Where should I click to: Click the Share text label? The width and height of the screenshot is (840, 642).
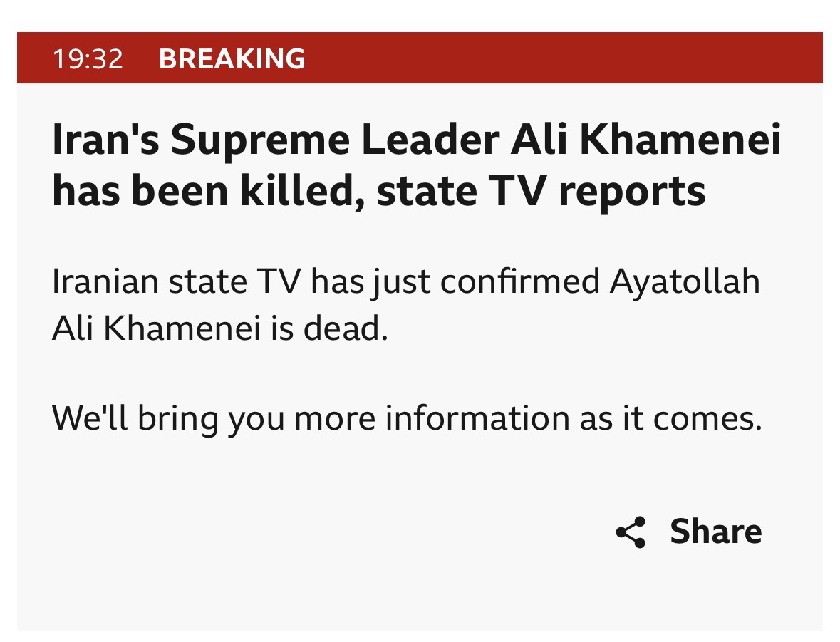pos(715,532)
